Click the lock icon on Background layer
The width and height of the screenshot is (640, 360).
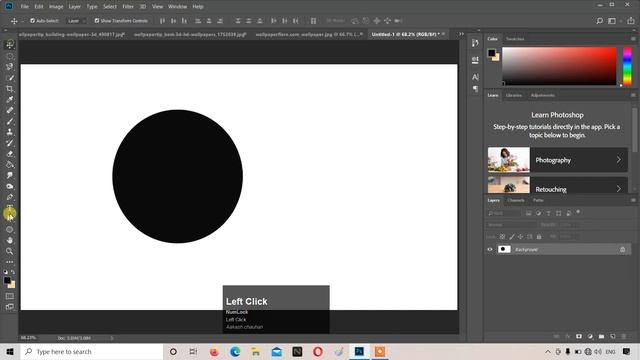tap(622, 249)
